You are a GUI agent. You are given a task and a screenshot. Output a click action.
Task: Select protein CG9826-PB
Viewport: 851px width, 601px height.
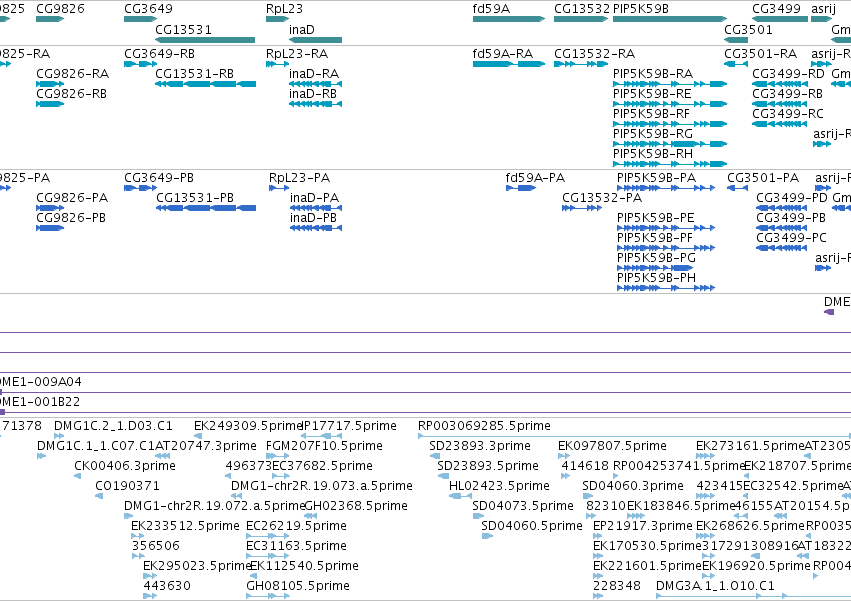tap(50, 228)
